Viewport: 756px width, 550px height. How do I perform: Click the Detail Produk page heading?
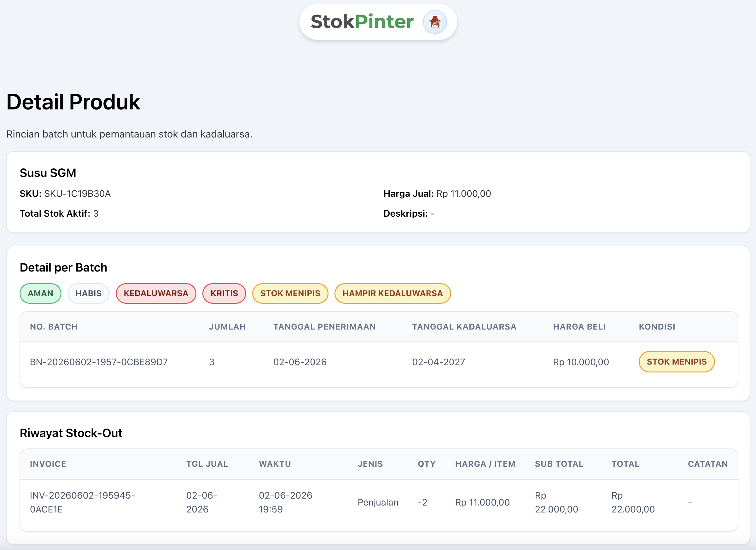pyautogui.click(x=73, y=102)
